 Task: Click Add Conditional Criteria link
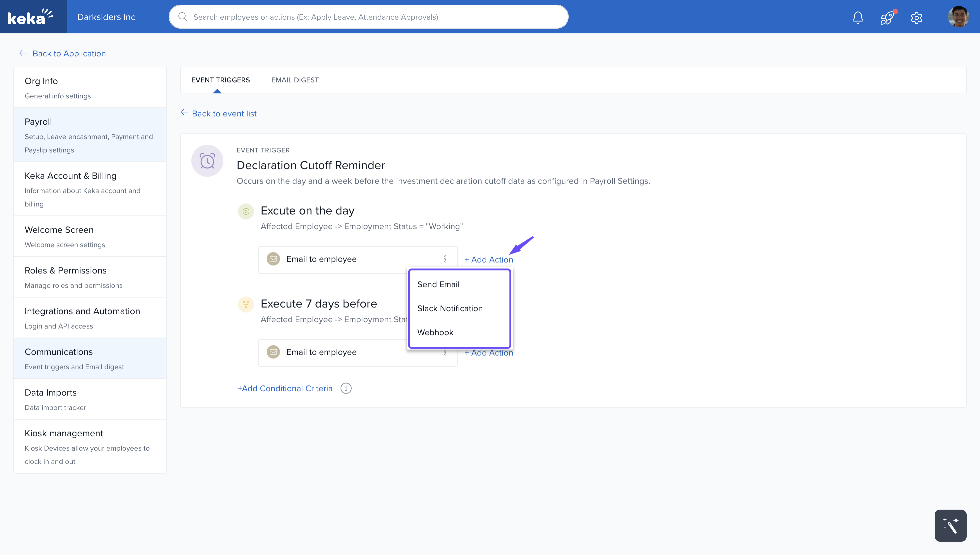pyautogui.click(x=285, y=389)
